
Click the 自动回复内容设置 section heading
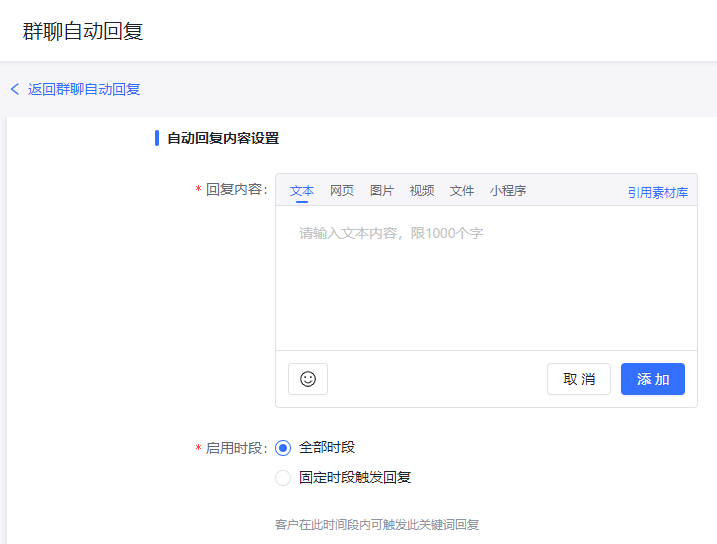(223, 138)
